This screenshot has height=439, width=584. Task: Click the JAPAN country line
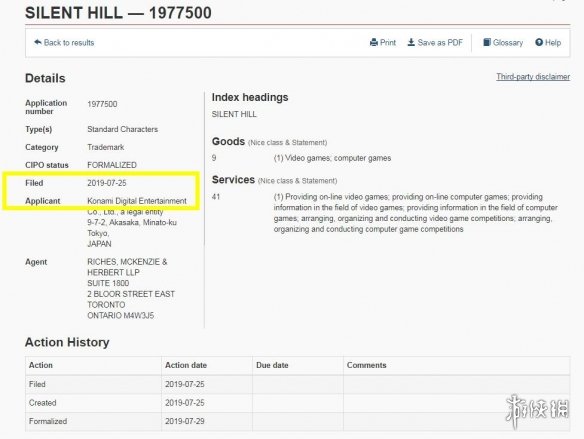pyautogui.click(x=99, y=244)
